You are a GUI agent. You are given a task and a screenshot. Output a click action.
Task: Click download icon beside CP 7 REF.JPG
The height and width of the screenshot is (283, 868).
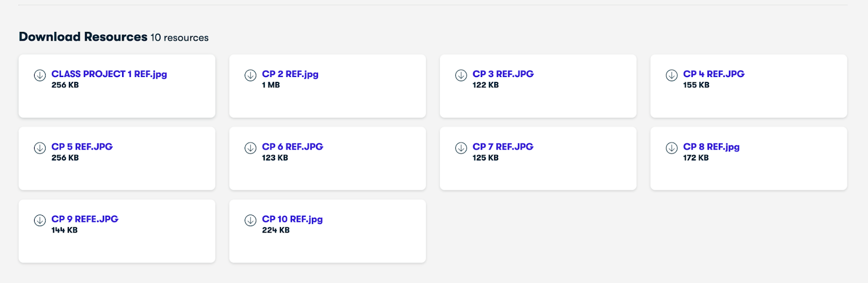461,148
